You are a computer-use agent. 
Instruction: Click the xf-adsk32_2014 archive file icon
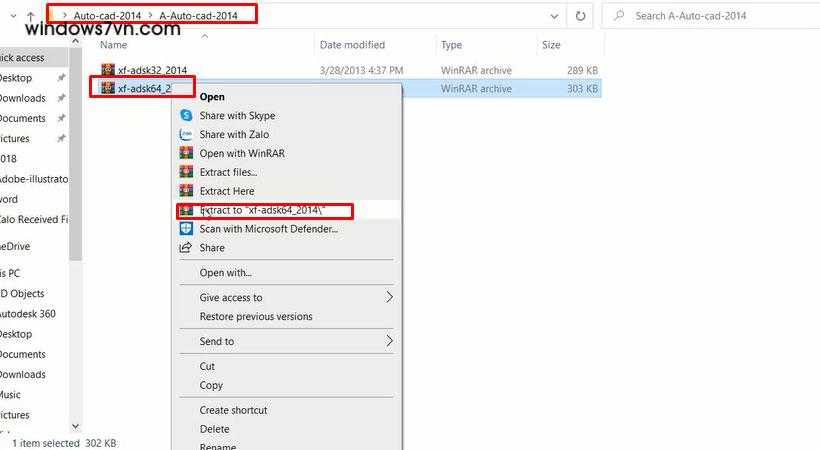pos(109,70)
